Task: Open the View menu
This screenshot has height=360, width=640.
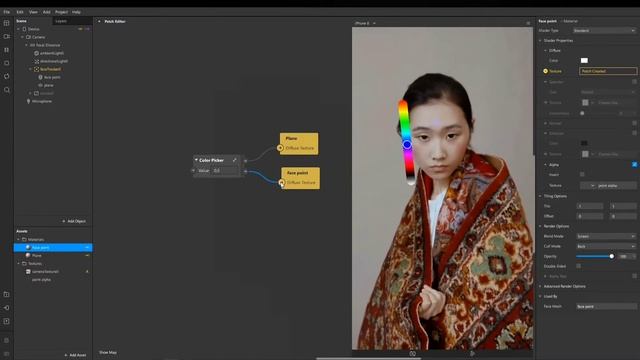Action: coord(33,12)
